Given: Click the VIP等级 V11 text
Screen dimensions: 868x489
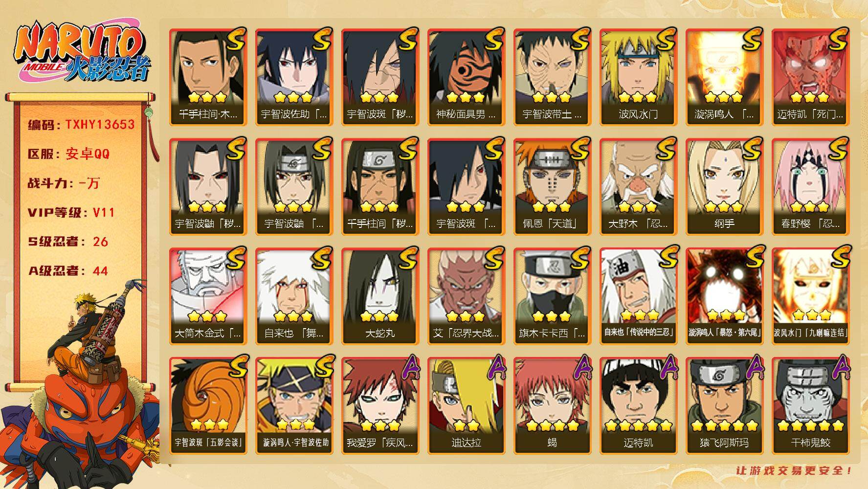Looking at the screenshot, I should tap(71, 212).
